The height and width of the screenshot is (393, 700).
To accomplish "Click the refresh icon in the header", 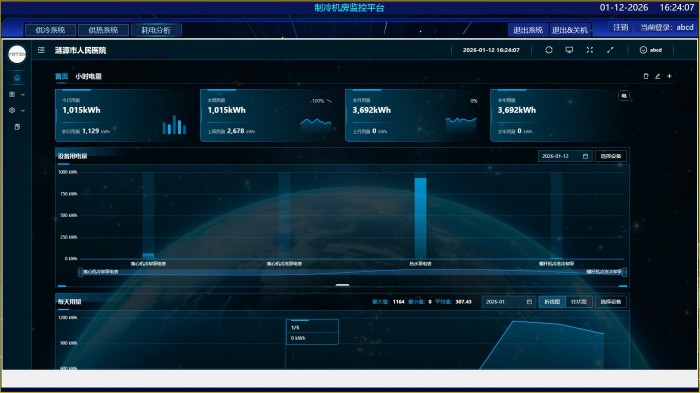I will 549,50.
